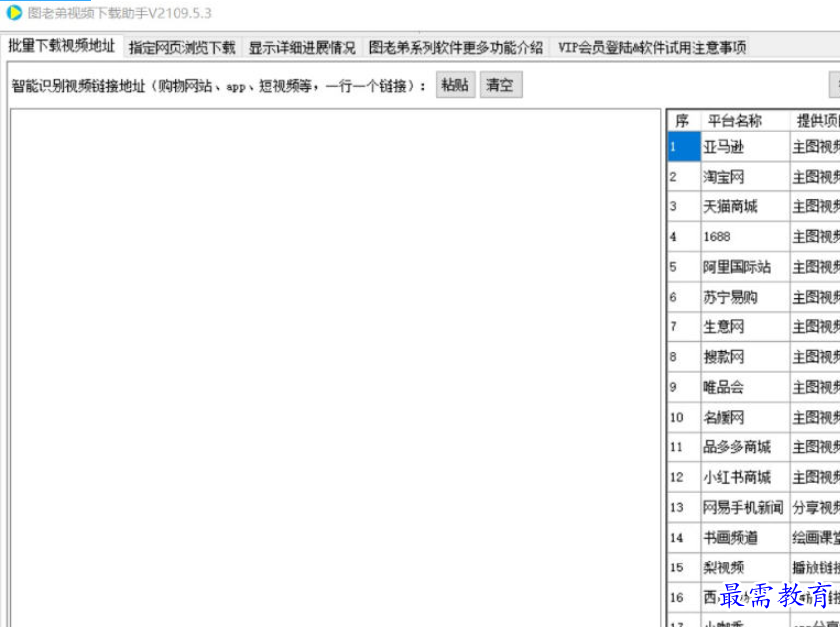
Task: Click the 清空 clear button
Action: click(500, 85)
